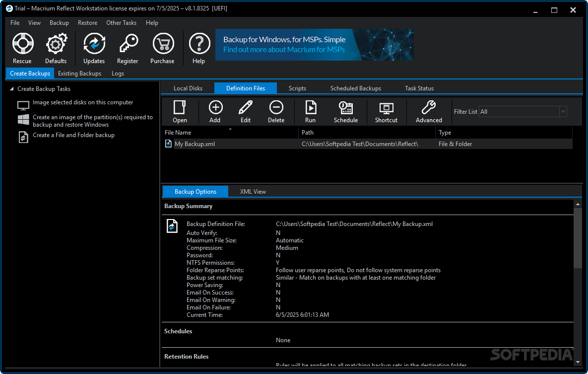Click the Macrium Reflect title bar logo

point(9,8)
